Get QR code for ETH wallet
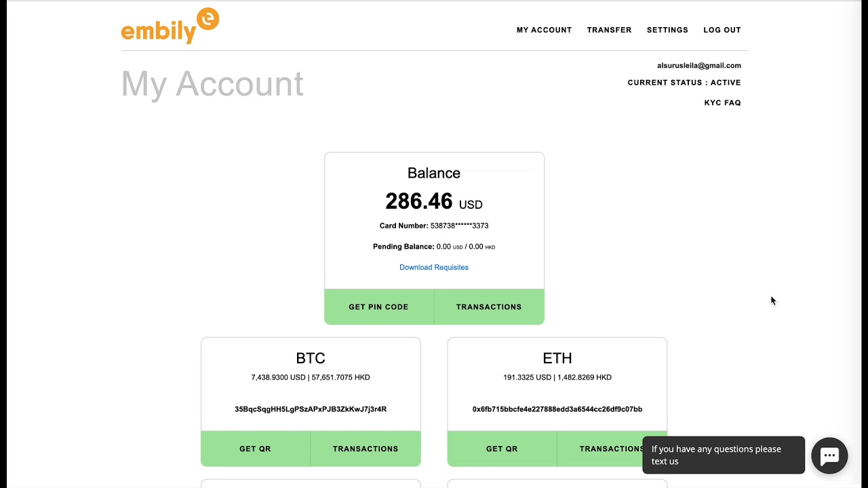Screen dimensions: 868x488 coord(502,449)
